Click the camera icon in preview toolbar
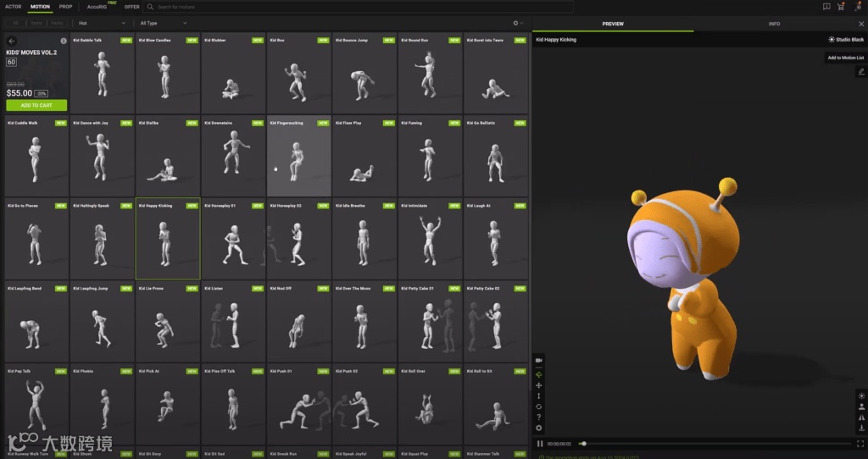The width and height of the screenshot is (868, 459). (x=538, y=361)
